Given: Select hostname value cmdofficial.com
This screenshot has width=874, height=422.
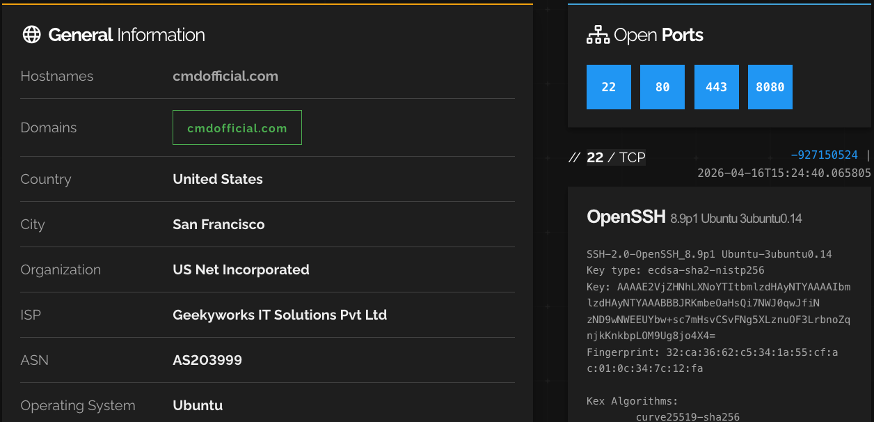Looking at the screenshot, I should click(x=225, y=76).
